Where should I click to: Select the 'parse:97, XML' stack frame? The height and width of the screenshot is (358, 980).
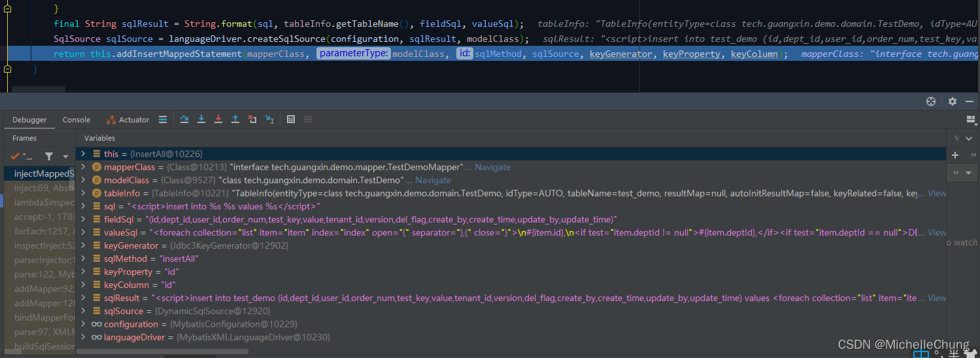39,332
